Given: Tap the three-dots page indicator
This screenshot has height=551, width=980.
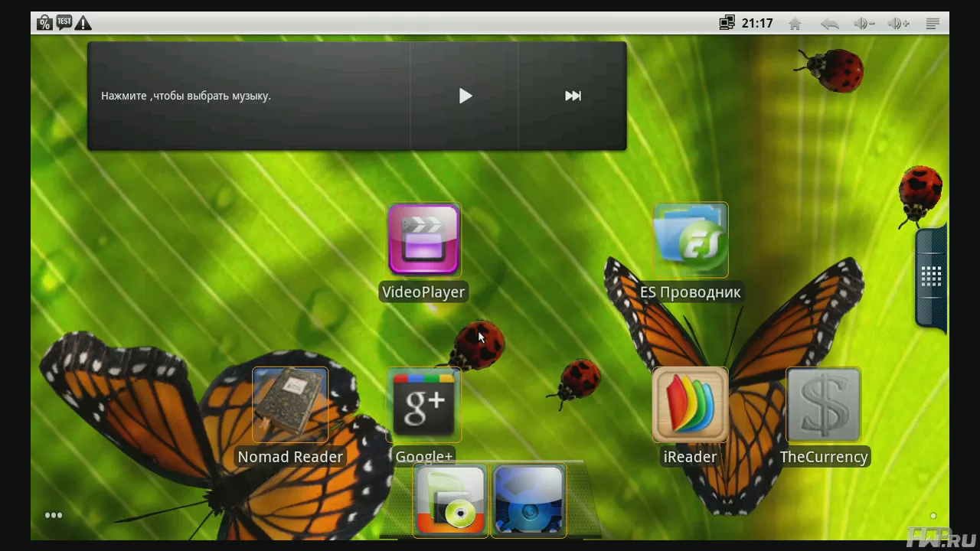Looking at the screenshot, I should (x=54, y=515).
